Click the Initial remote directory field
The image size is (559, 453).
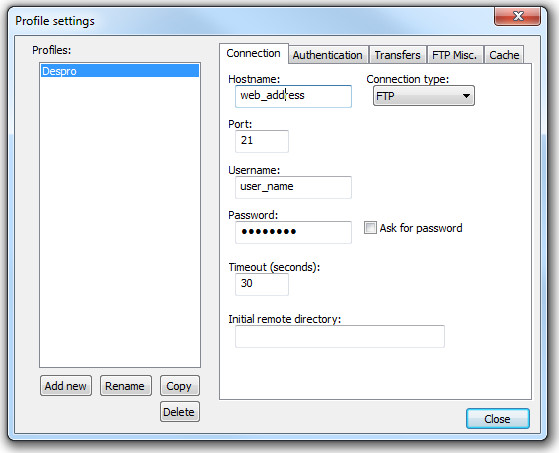pyautogui.click(x=340, y=336)
